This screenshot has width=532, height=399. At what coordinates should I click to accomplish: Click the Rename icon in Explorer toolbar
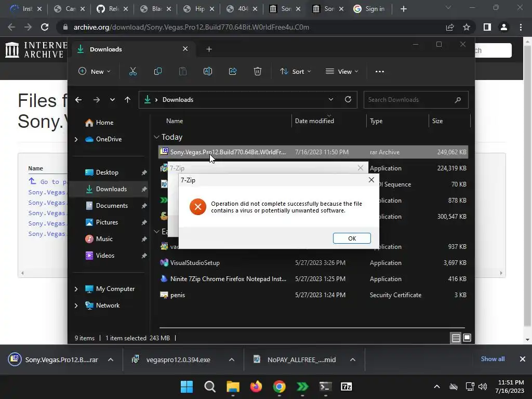[208, 71]
